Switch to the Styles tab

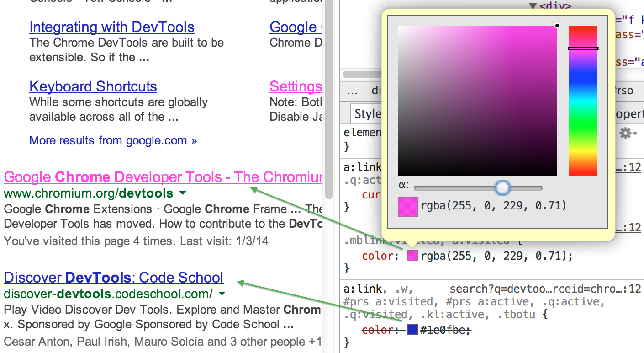[367, 114]
